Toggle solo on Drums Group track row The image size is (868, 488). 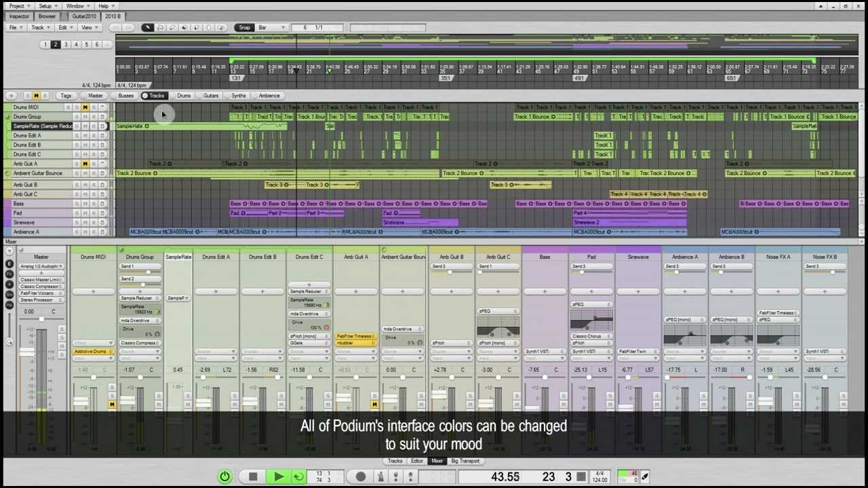pyautogui.click(x=76, y=117)
